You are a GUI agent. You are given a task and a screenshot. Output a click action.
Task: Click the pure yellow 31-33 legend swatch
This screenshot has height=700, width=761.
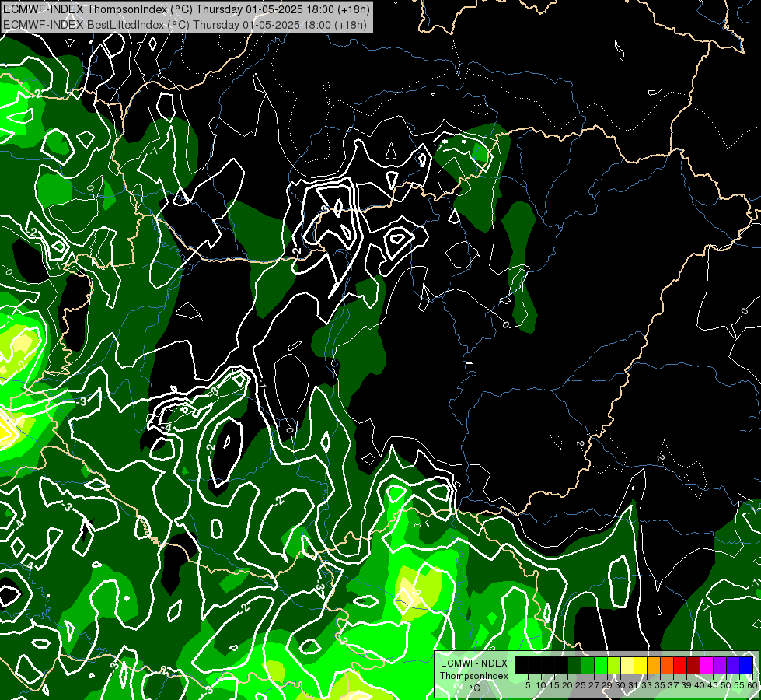[x=641, y=665]
